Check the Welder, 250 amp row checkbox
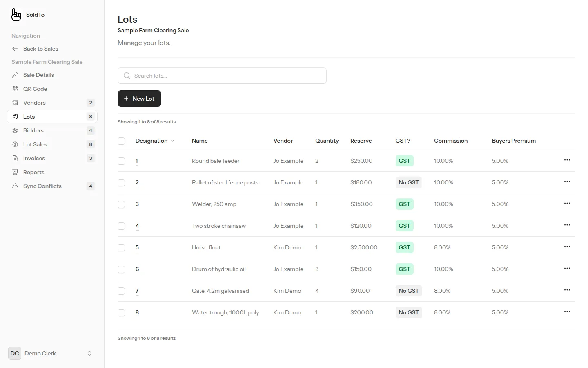 121,204
